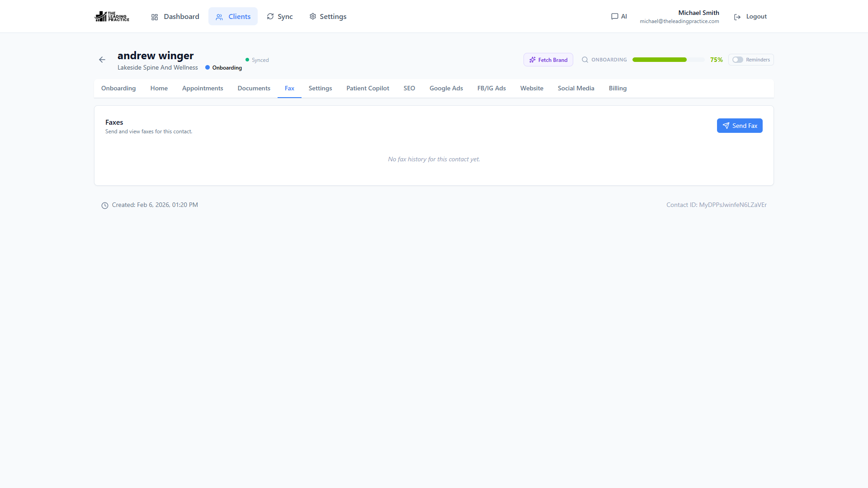Click the Fetch Brand button
This screenshot has width=868, height=488.
[548, 60]
